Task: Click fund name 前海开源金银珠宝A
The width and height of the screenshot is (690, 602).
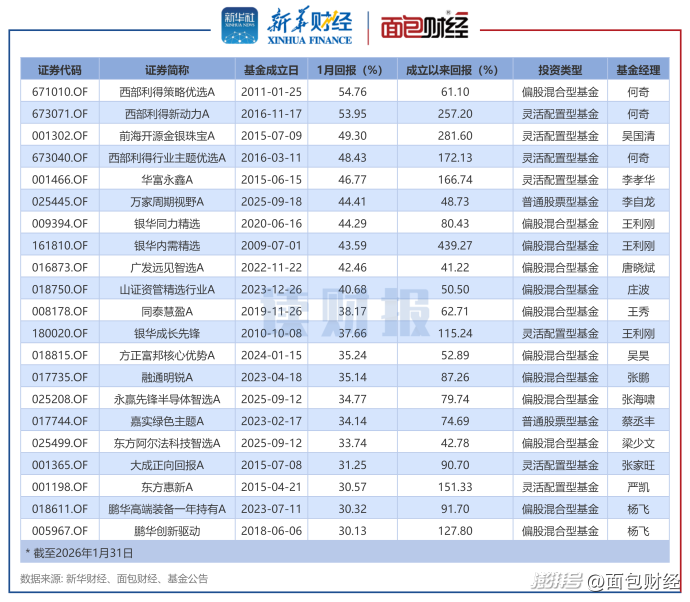Action: 167,135
